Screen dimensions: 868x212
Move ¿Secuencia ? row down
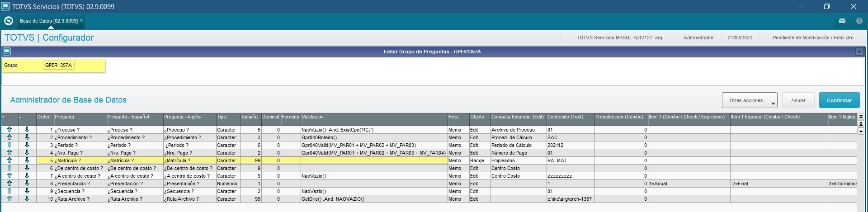click(x=27, y=191)
